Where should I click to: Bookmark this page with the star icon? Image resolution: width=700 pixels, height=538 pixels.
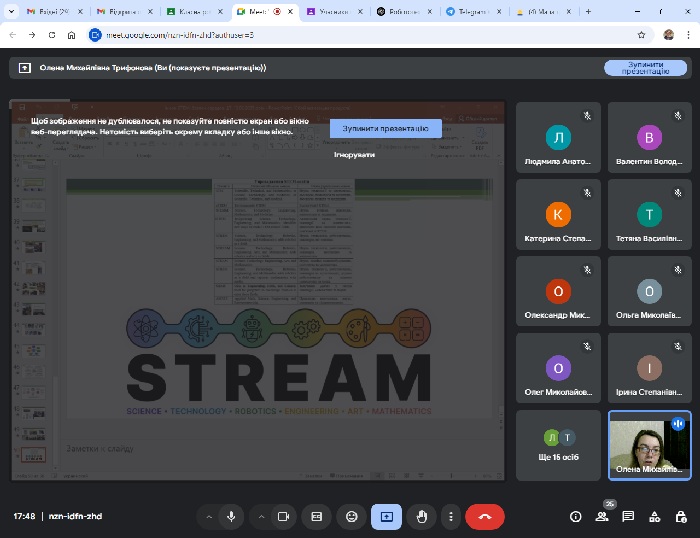pyautogui.click(x=641, y=34)
